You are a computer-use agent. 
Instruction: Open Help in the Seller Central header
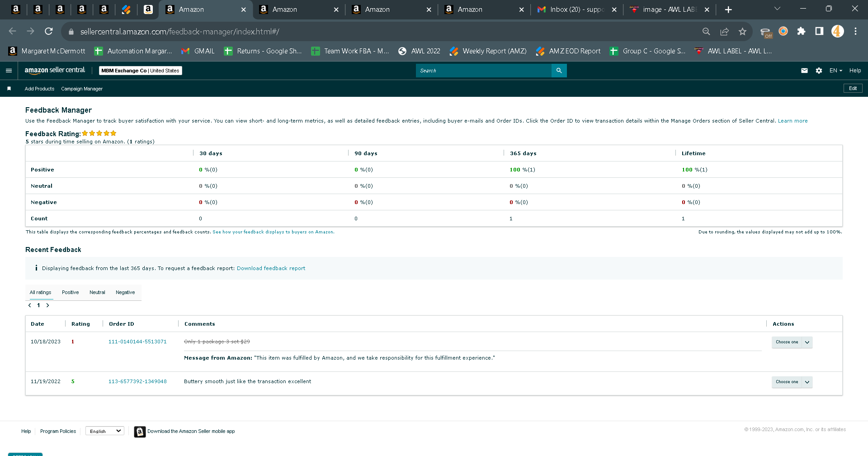tap(855, 71)
